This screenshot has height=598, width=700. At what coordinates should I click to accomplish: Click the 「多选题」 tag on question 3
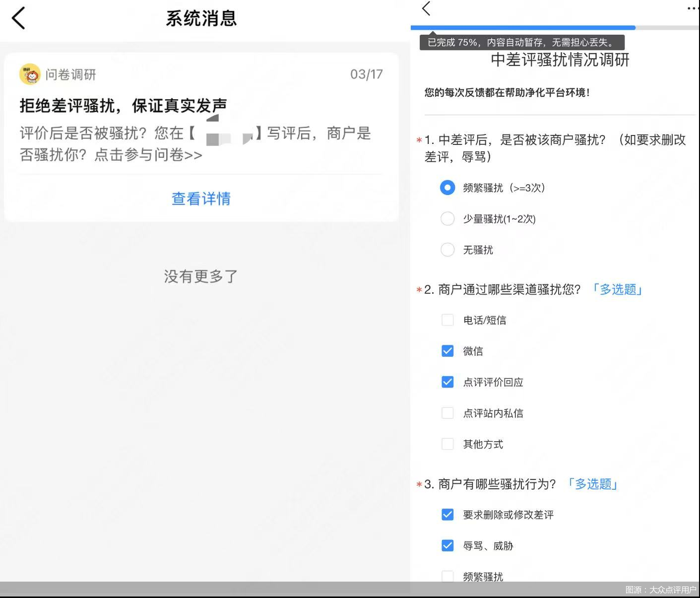[x=593, y=484]
